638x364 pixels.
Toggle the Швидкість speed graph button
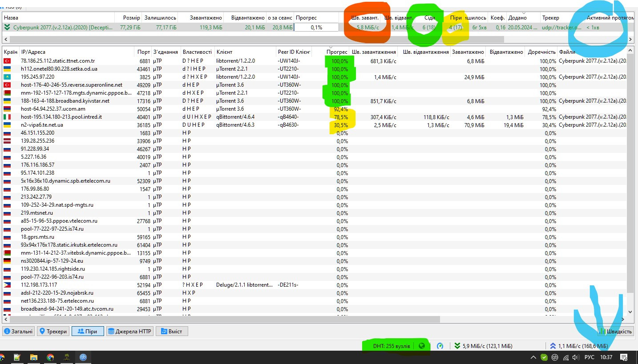tap(616, 331)
